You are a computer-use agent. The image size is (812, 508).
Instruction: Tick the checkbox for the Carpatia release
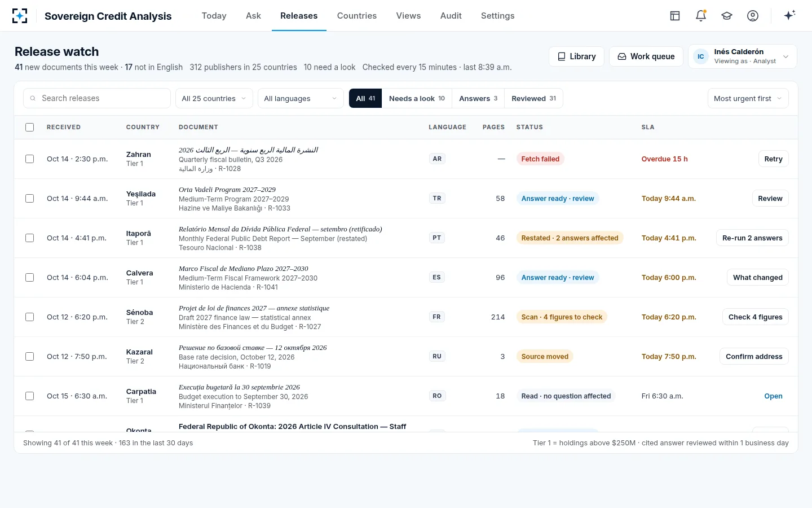[x=30, y=396]
